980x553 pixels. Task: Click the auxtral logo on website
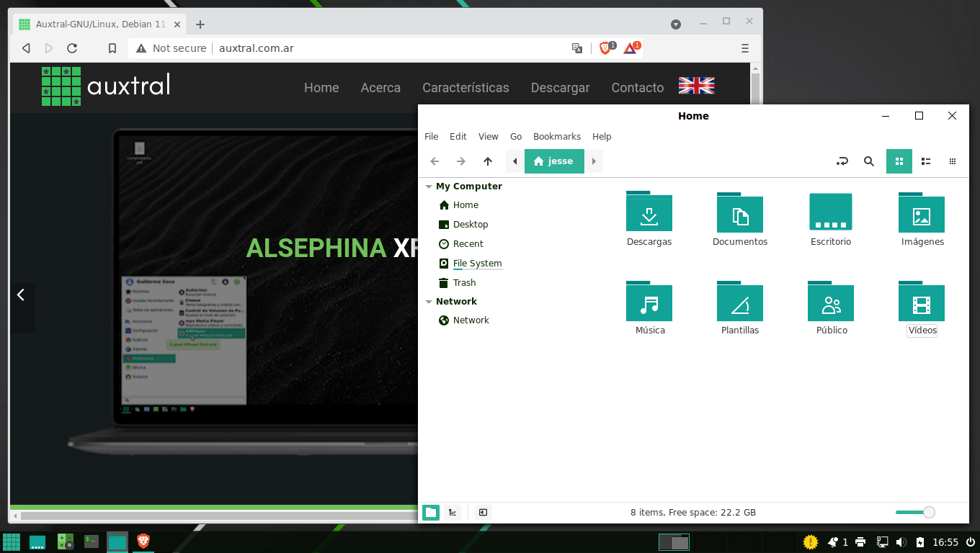[x=105, y=86]
